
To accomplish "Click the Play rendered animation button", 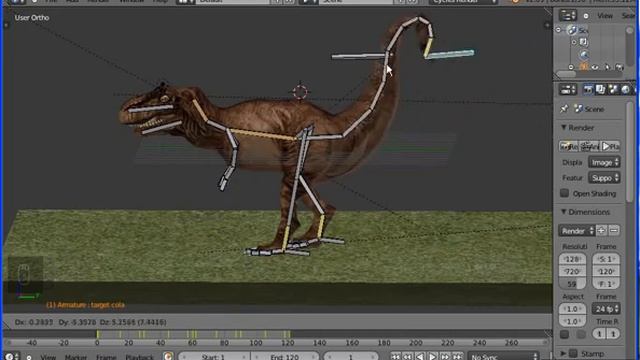I will 611,146.
